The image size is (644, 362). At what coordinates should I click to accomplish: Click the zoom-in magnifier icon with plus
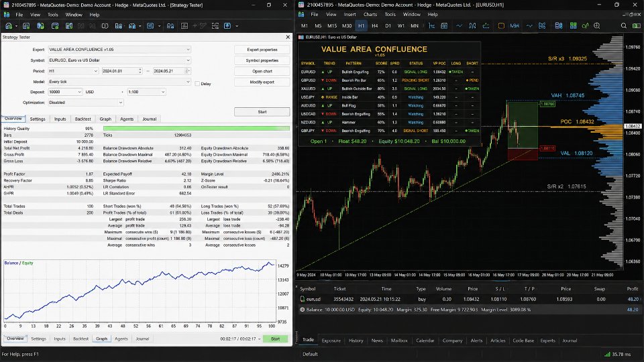(x=597, y=25)
